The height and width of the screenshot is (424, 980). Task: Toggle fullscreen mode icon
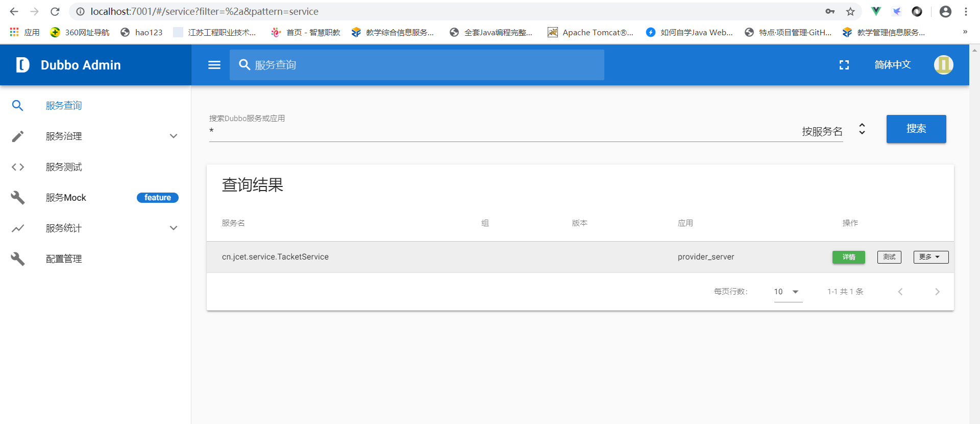pos(844,65)
